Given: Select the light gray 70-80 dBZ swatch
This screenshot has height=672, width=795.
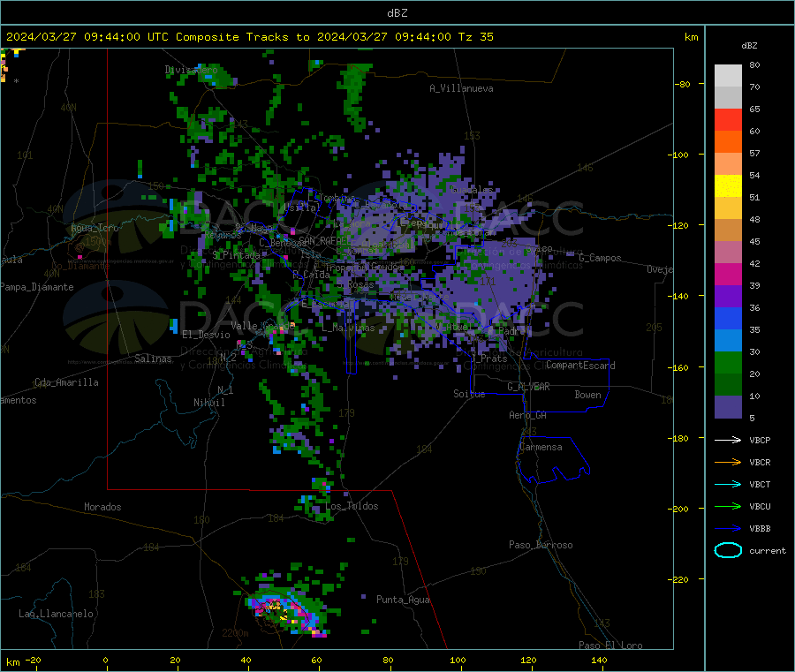Looking at the screenshot, I should pyautogui.click(x=728, y=76).
